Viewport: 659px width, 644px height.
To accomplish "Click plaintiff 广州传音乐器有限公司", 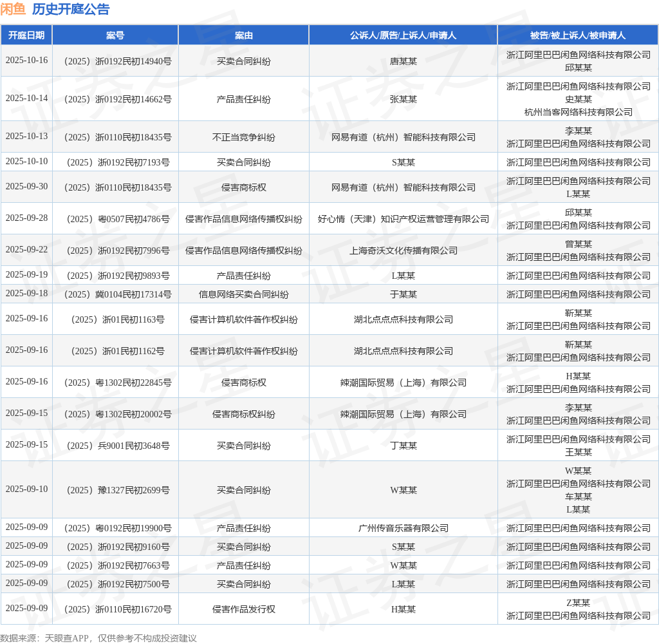I will pos(404,528).
